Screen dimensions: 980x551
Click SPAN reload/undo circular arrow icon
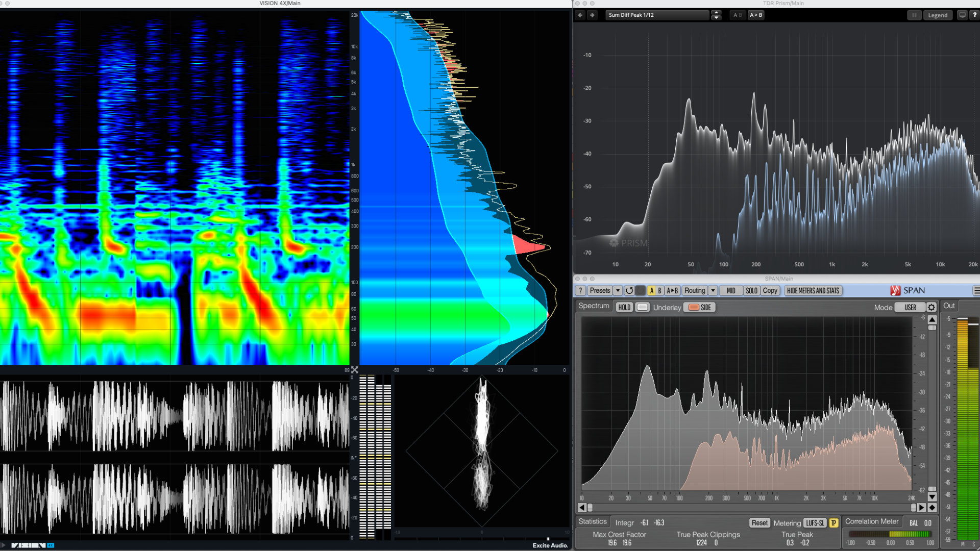click(x=629, y=291)
